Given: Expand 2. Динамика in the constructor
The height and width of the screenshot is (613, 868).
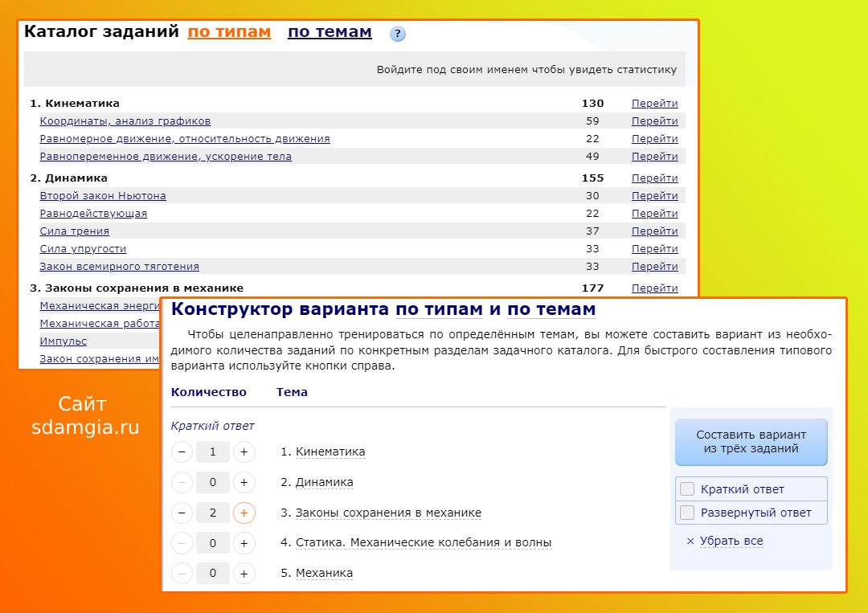Looking at the screenshot, I should pyautogui.click(x=325, y=482).
